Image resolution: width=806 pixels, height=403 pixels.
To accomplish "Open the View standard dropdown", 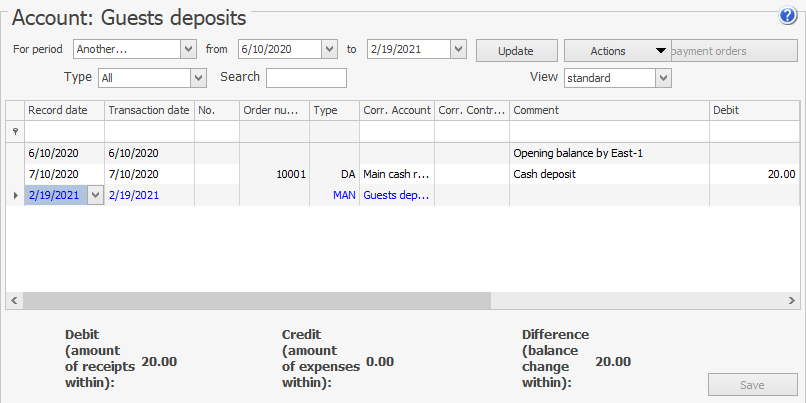I will 662,78.
